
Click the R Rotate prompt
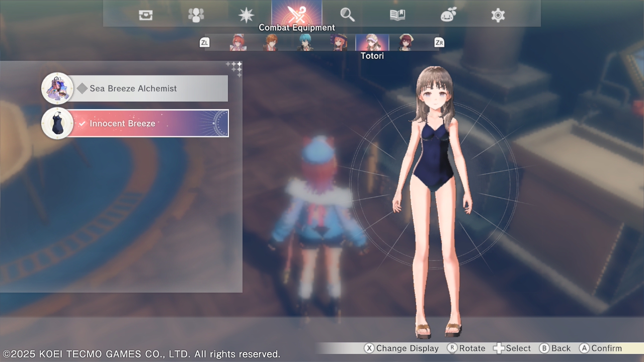click(466, 348)
